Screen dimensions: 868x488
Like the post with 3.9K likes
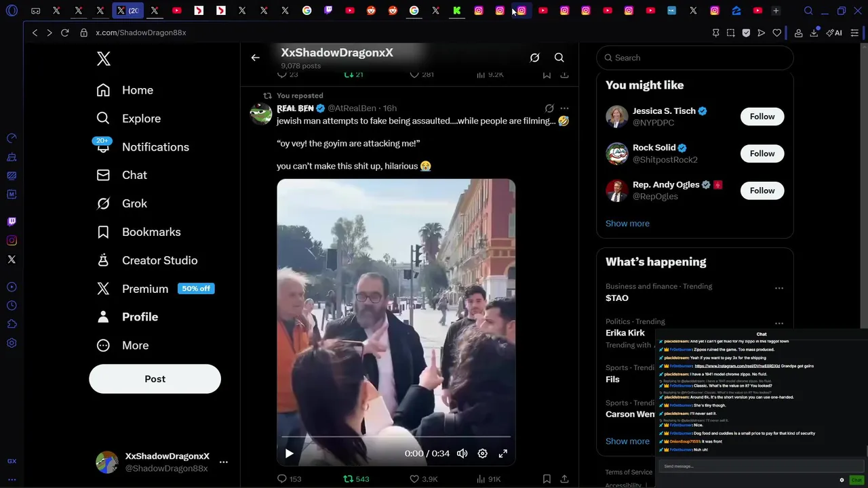tap(424, 479)
